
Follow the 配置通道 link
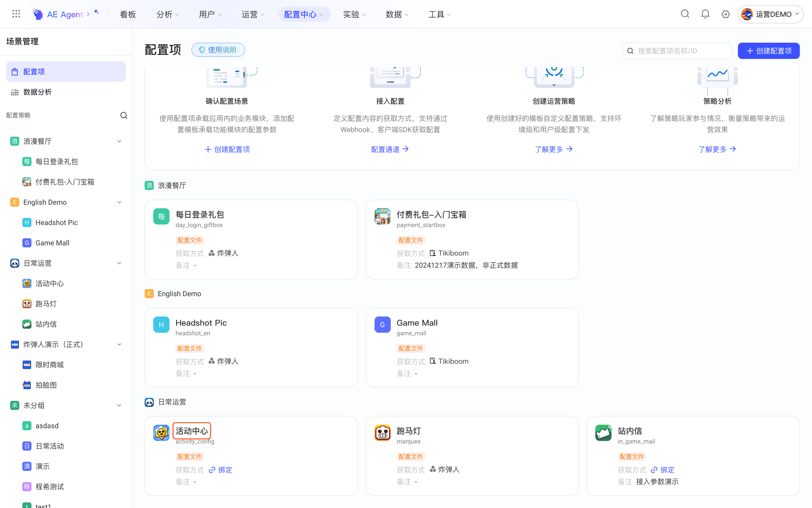tap(390, 149)
